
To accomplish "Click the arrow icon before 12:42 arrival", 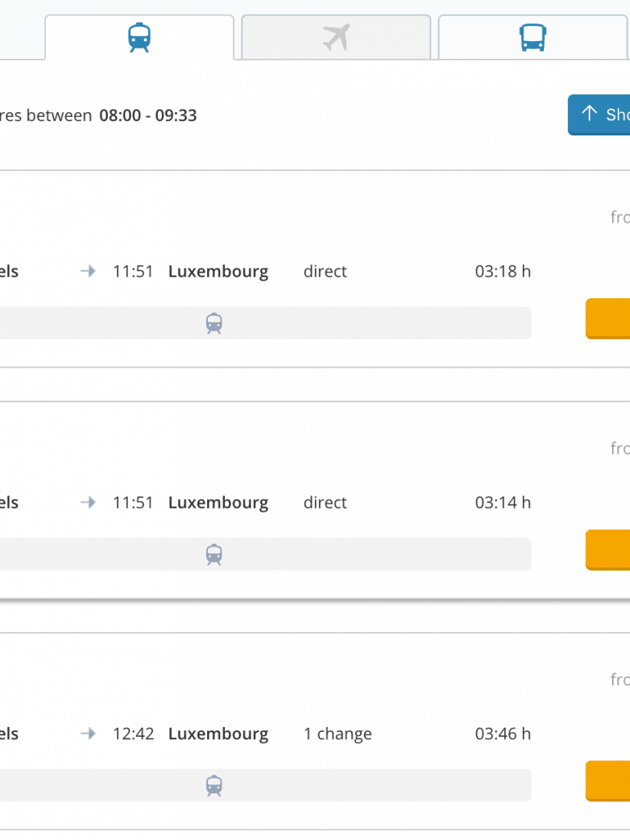I will [89, 734].
